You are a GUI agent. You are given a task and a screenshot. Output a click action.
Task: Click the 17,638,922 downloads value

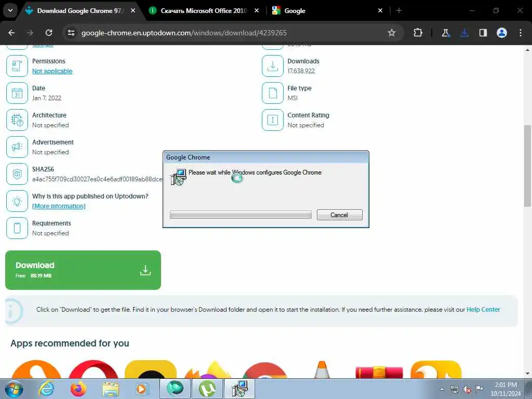click(301, 71)
